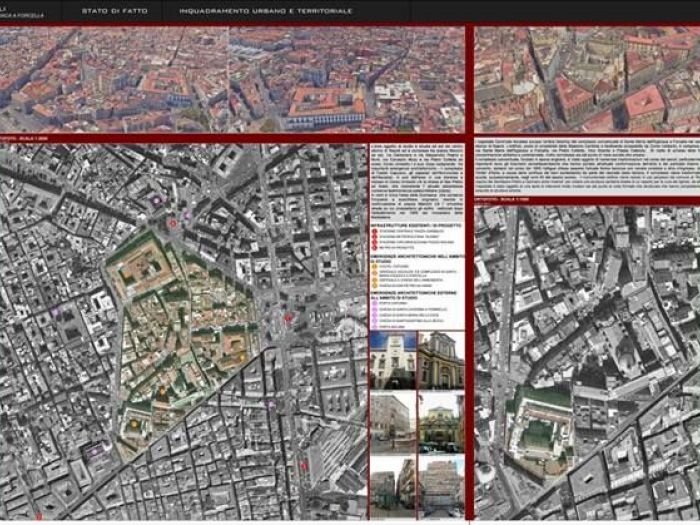Click the orange marker on the square courtyard building
Image resolution: width=700 pixels, height=525 pixels.
coord(242,358)
